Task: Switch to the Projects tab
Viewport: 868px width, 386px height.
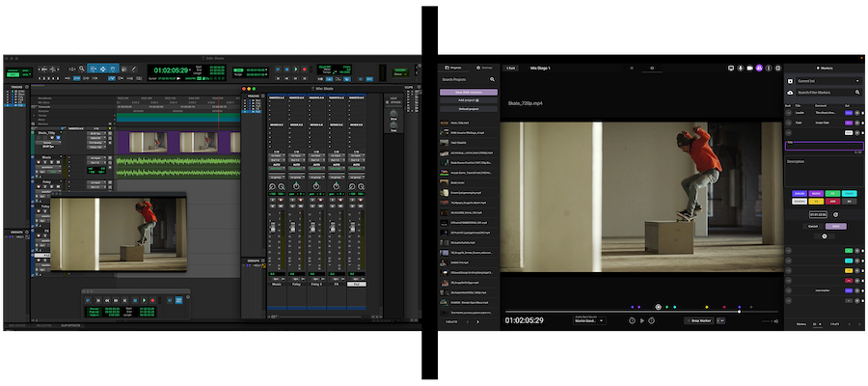Action: click(453, 68)
